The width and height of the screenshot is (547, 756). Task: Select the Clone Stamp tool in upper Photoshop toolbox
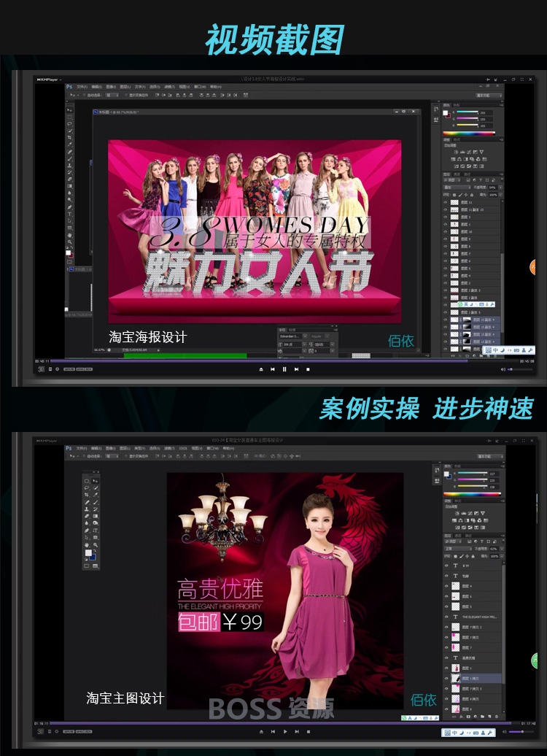click(70, 166)
